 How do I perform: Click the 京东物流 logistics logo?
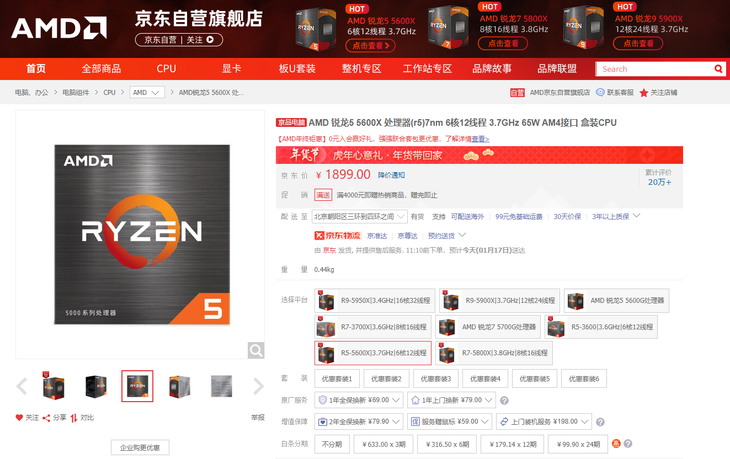(x=338, y=236)
